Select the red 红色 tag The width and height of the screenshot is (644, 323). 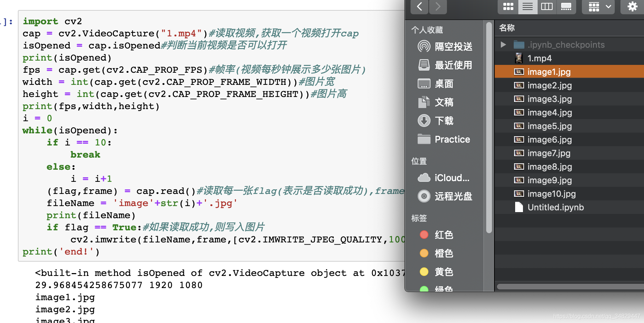pos(436,235)
